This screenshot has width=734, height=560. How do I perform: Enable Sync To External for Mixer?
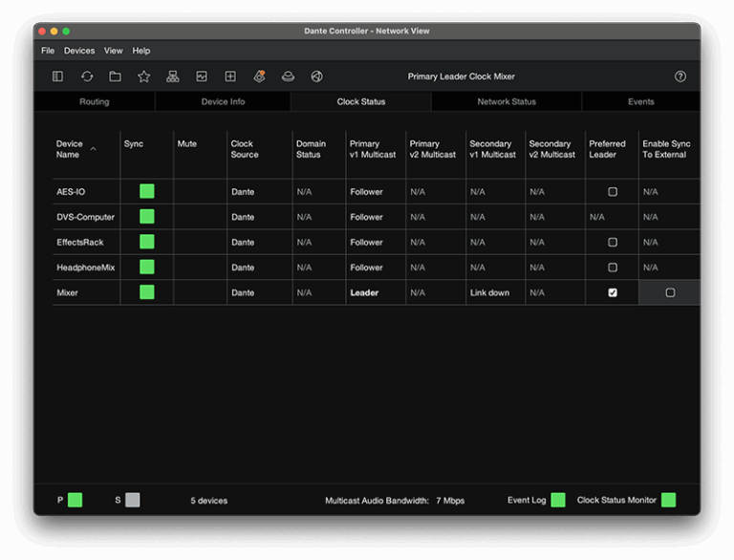click(x=670, y=293)
